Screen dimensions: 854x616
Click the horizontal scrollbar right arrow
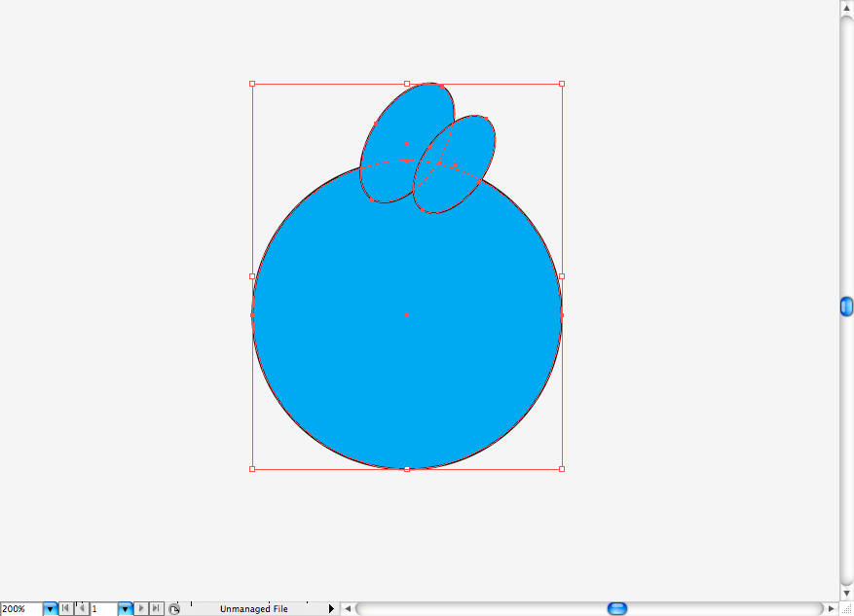pyautogui.click(x=832, y=609)
